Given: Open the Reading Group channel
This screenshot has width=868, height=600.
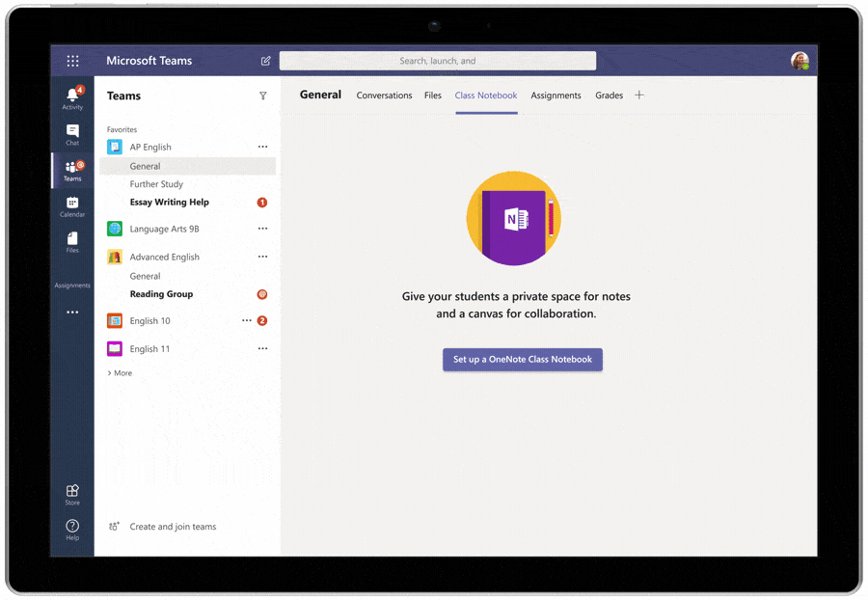Looking at the screenshot, I should click(x=161, y=294).
